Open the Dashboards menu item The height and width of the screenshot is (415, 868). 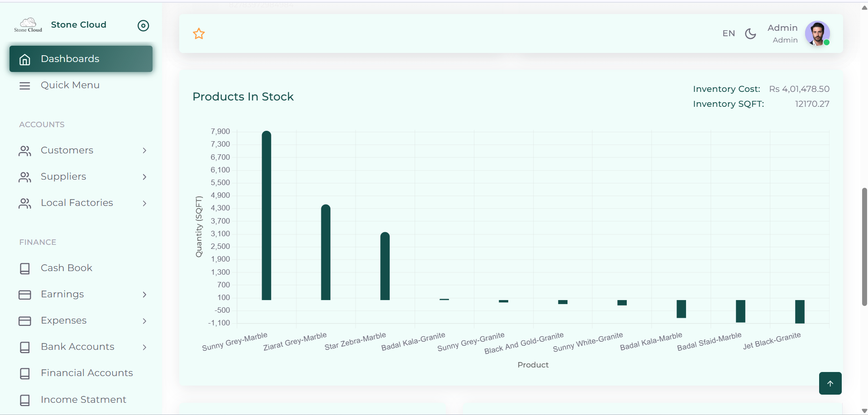(x=81, y=59)
